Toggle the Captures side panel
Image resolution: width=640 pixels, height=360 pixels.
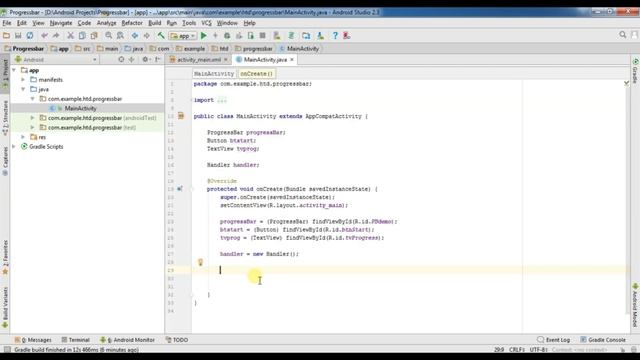(5, 161)
